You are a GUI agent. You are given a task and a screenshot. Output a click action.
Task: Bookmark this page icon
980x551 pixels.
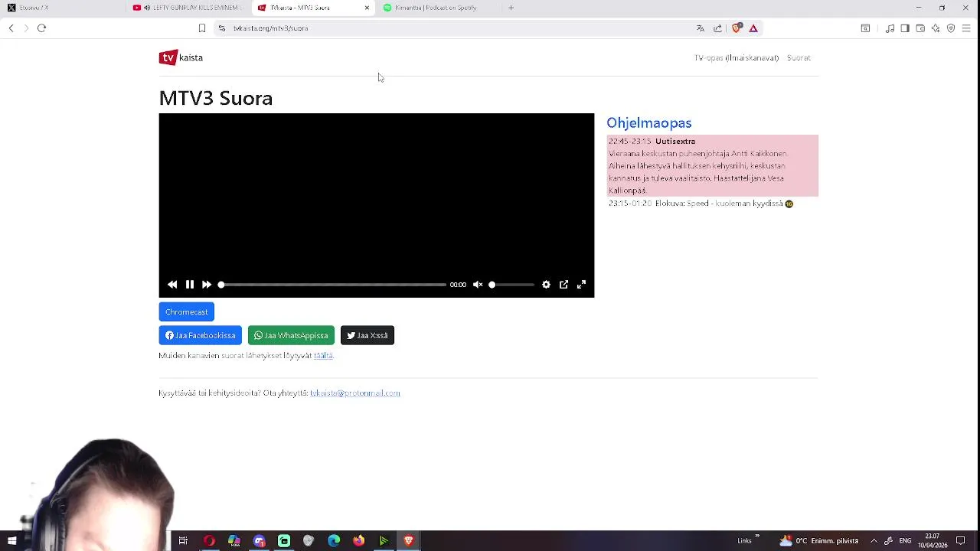pyautogui.click(x=202, y=28)
